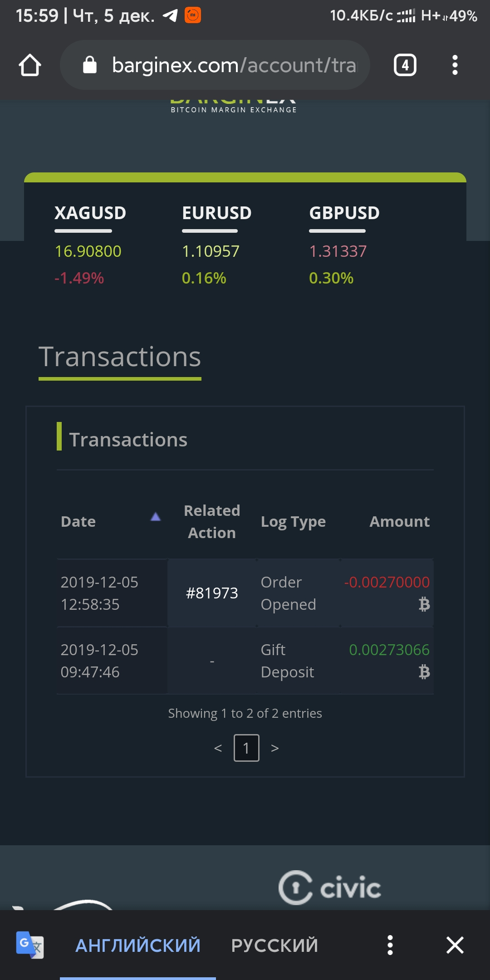Tap the browser home icon
The image size is (490, 980).
(30, 65)
